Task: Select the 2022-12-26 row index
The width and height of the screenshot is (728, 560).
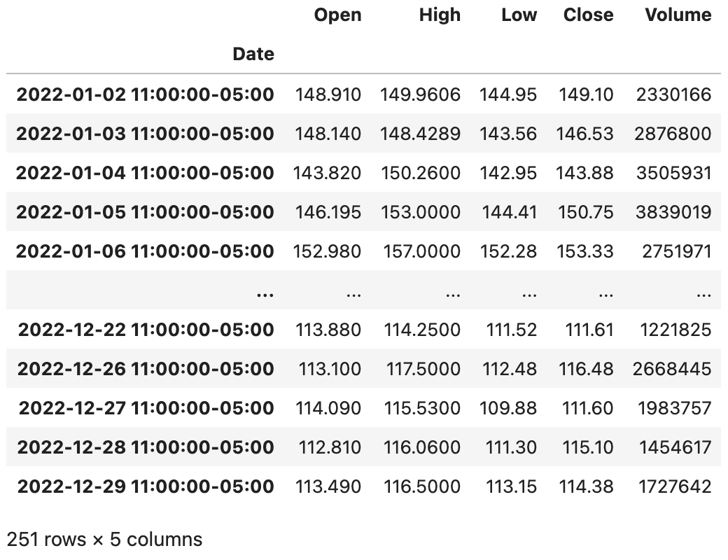Action: (146, 369)
